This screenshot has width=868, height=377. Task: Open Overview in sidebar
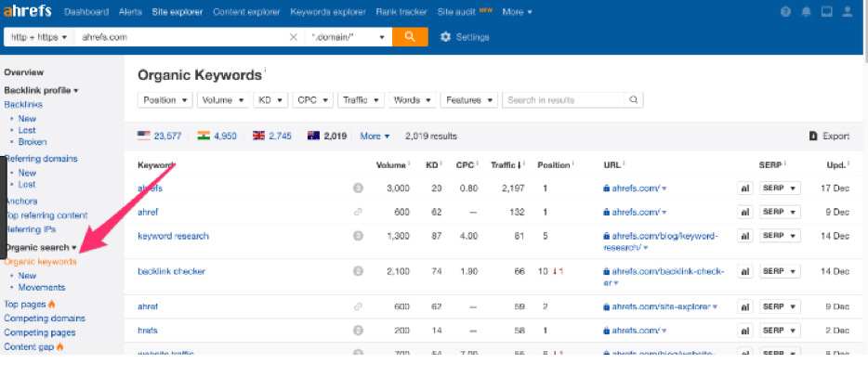[24, 72]
